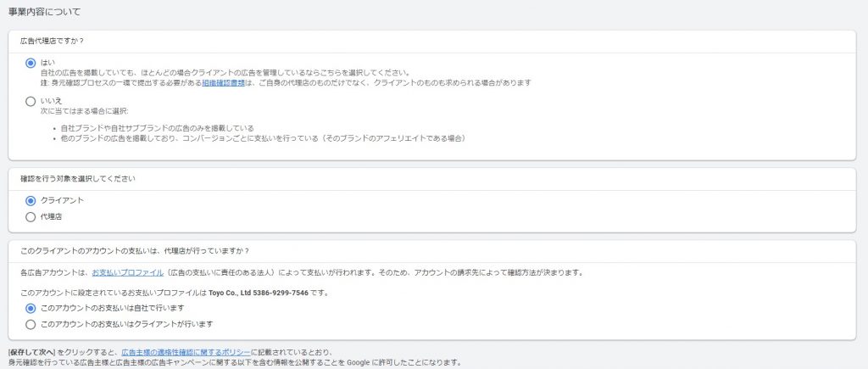Select このアカウントのお支払いはクライアントが行います option
The height and width of the screenshot is (369, 868).
[31, 324]
